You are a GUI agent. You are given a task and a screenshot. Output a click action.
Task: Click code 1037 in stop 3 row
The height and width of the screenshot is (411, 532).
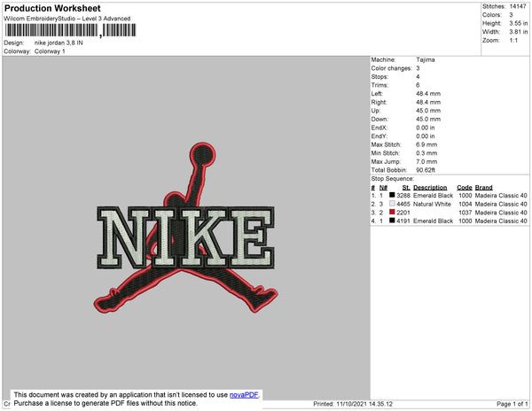[x=465, y=213]
